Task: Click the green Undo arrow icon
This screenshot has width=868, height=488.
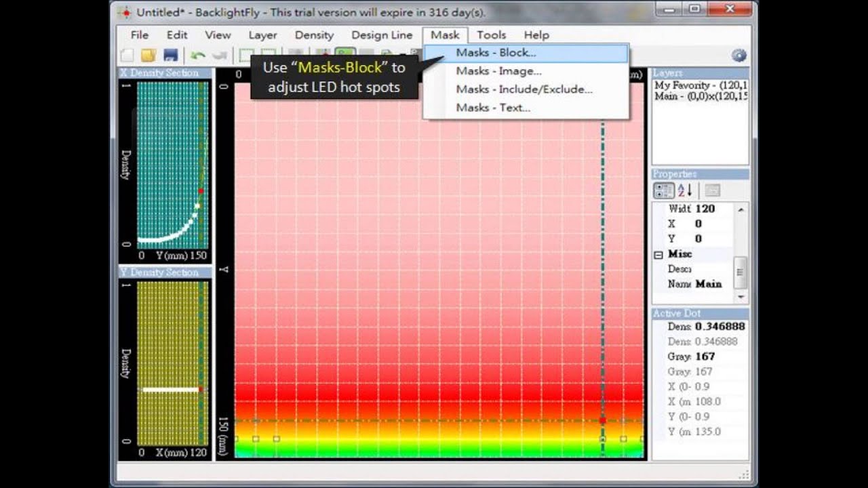Action: (198, 56)
